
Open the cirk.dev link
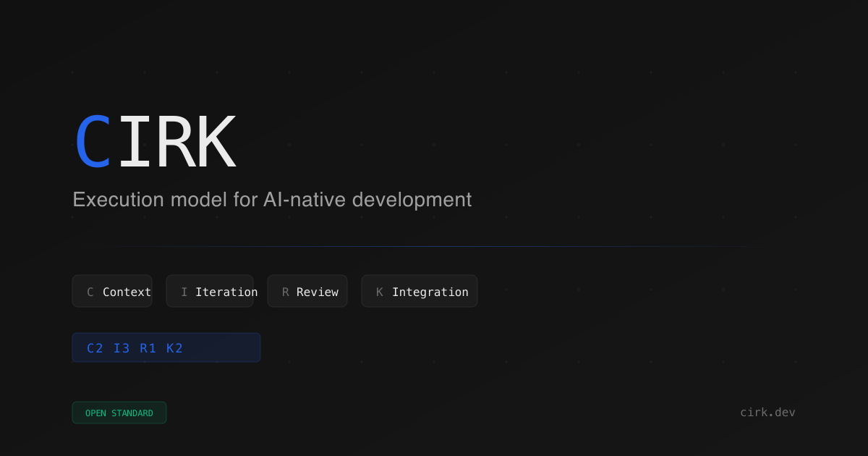coord(767,413)
